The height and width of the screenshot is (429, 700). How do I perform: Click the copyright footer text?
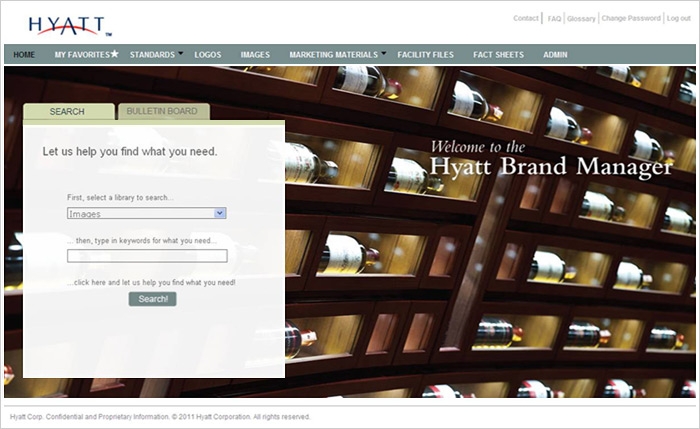[160, 417]
